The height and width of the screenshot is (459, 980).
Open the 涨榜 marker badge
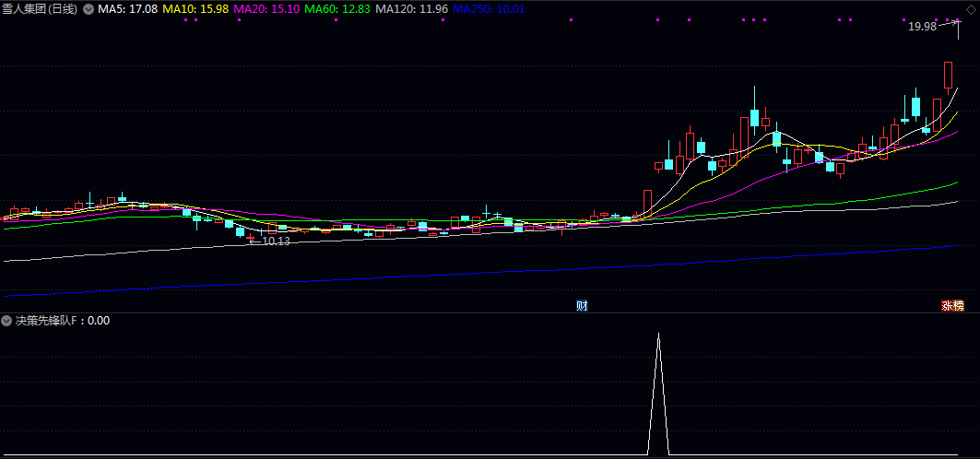(x=953, y=305)
